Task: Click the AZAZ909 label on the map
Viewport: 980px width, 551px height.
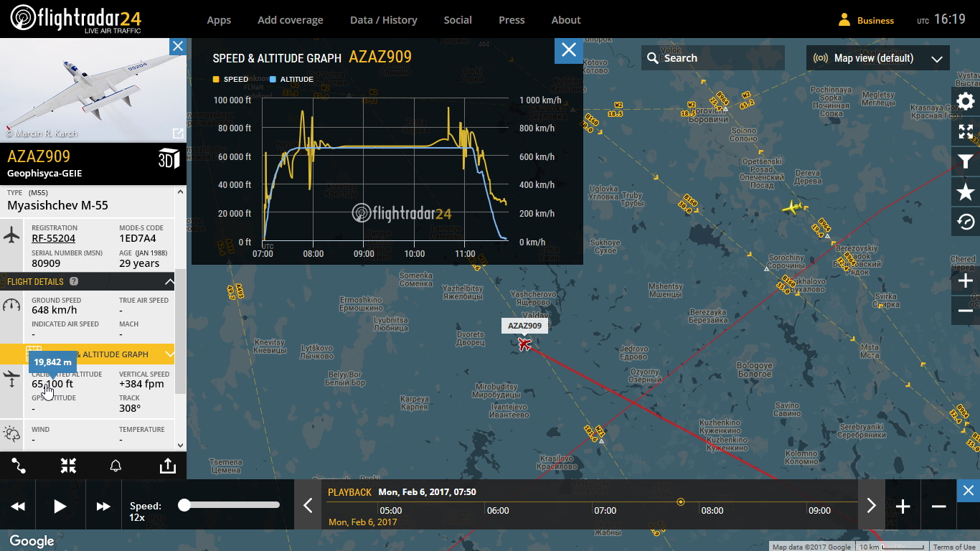Action: tap(525, 326)
